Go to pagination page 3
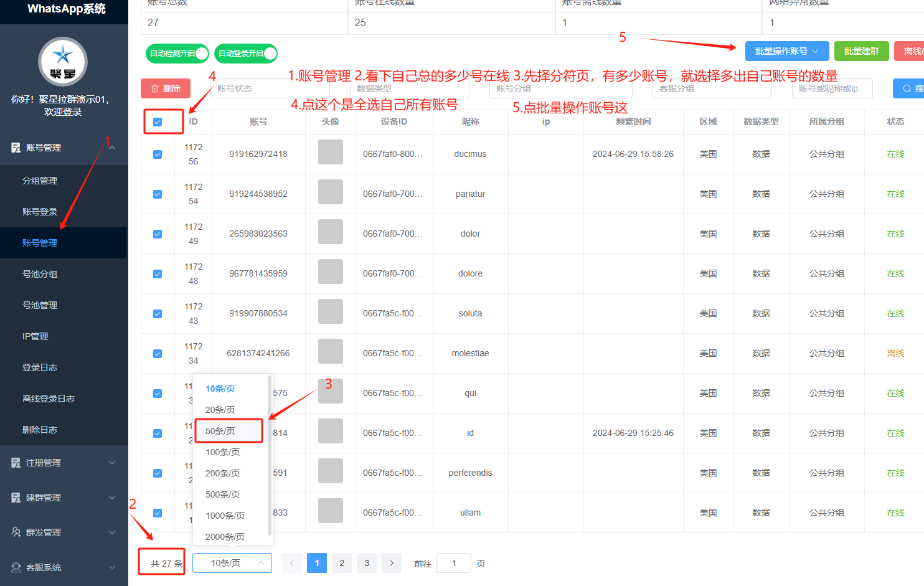Image resolution: width=924 pixels, height=586 pixels. tap(366, 563)
